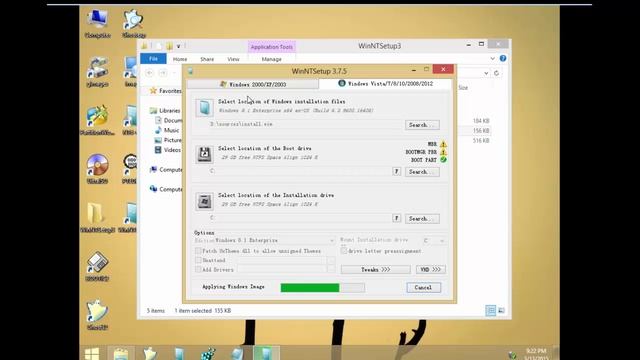Click the MBR yellow warning status icon
This screenshot has width=640, height=360.
tap(443, 144)
